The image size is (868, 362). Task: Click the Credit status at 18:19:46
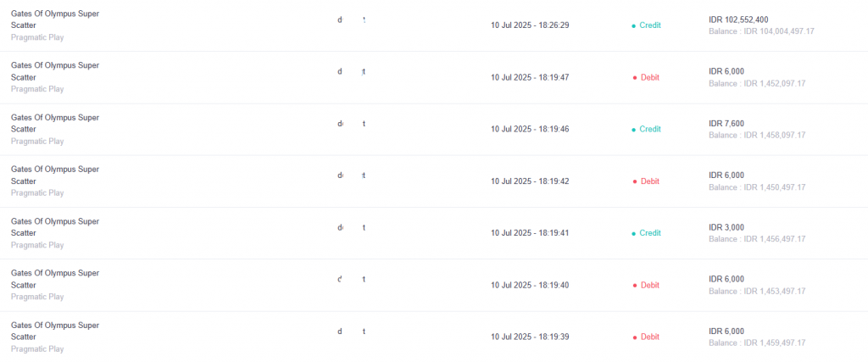(650, 129)
